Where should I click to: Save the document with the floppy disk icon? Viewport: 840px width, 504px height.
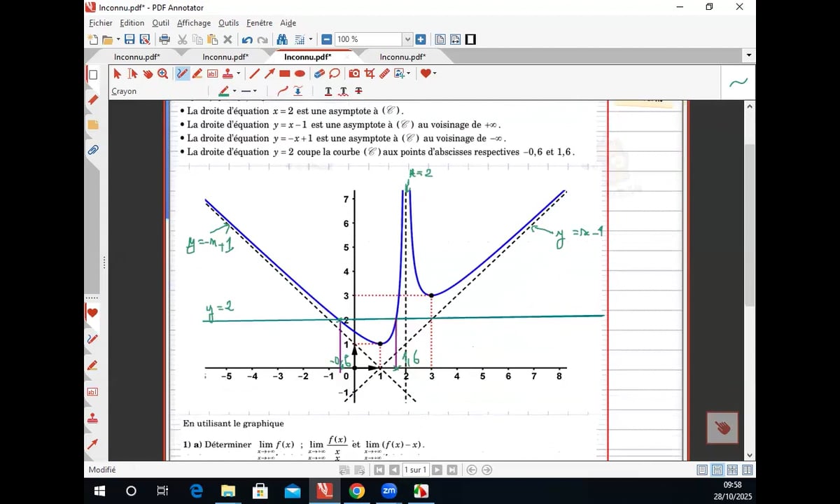129,40
